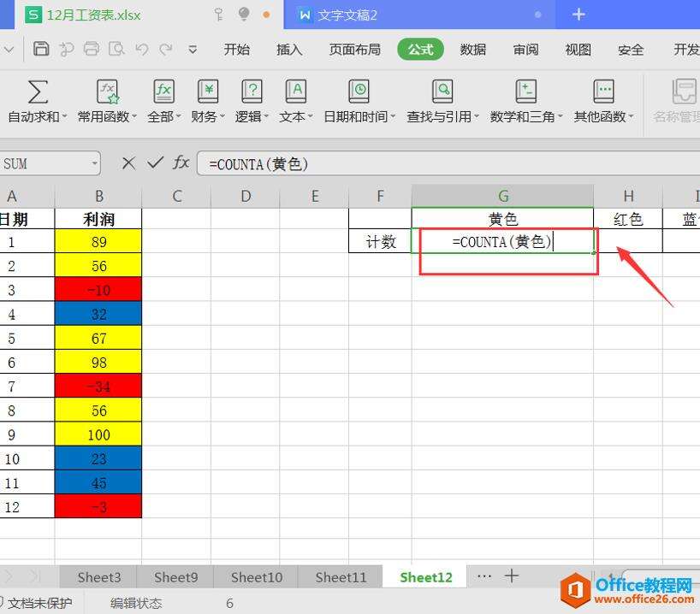
Task: Click the 逻辑 logical functions icon
Action: click(x=252, y=92)
